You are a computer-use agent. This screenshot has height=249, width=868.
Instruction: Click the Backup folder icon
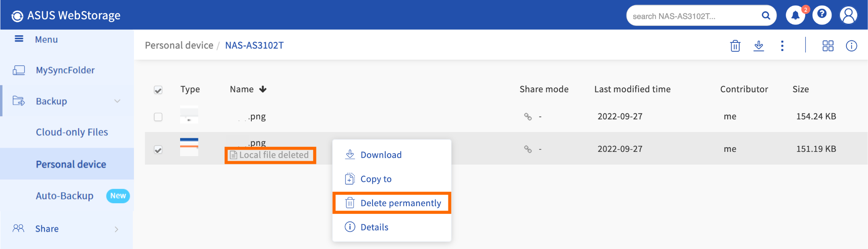click(x=19, y=101)
